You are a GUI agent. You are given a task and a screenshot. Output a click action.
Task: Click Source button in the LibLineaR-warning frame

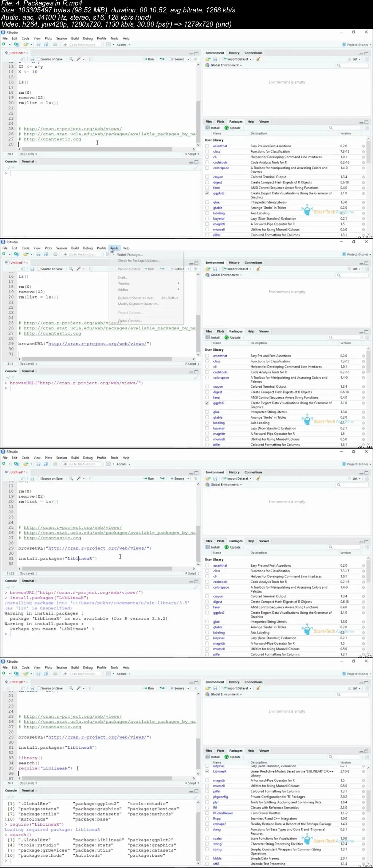(177, 478)
